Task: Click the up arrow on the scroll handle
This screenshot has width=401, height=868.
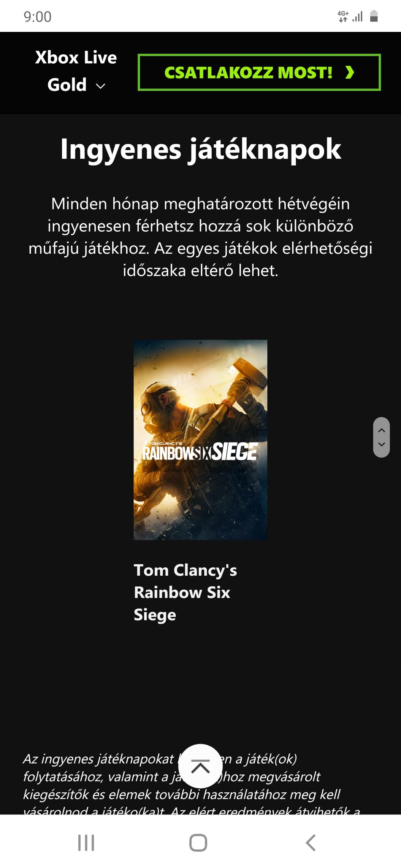Action: point(382,430)
